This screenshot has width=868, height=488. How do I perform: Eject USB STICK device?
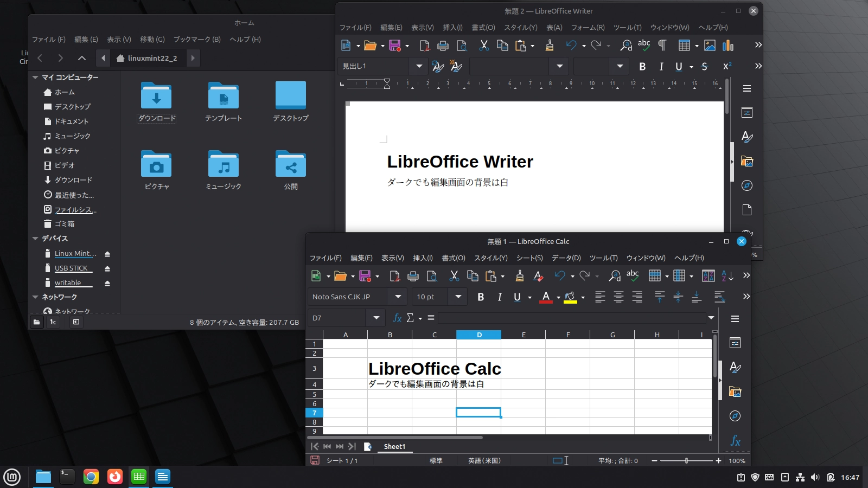[x=107, y=268]
